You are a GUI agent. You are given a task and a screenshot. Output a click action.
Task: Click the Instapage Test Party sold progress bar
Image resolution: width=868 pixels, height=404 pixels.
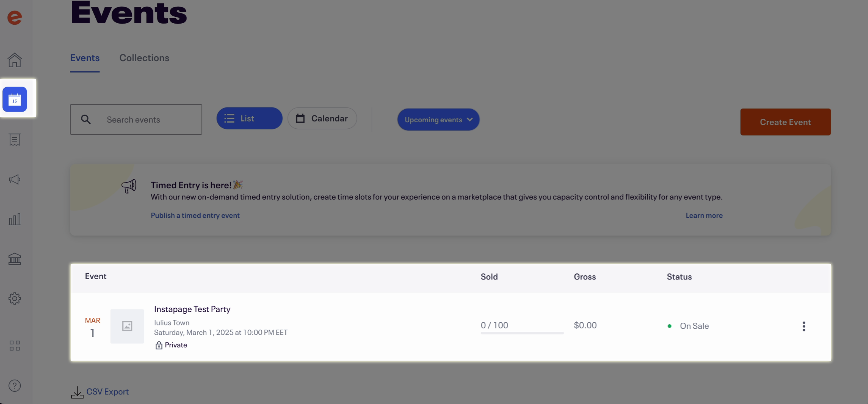pos(522,333)
